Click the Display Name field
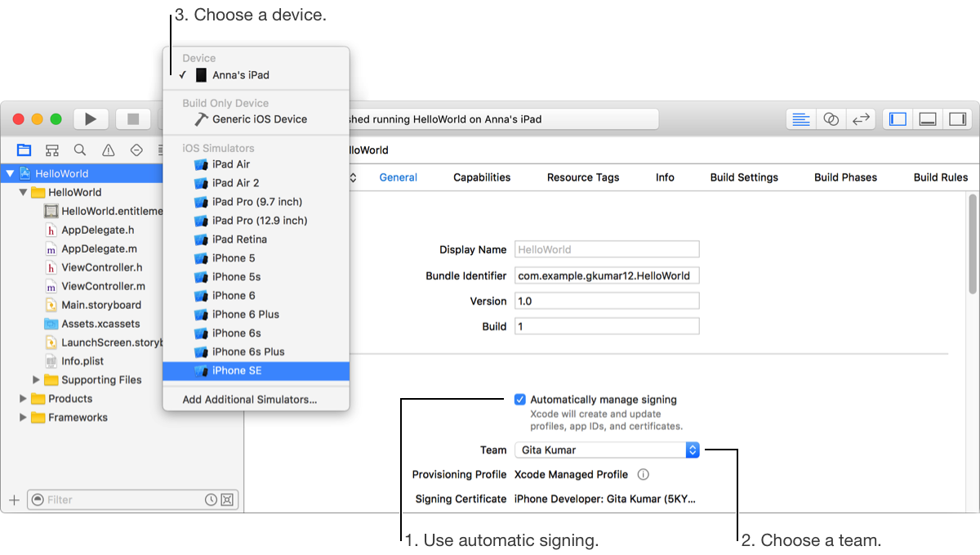Image resolution: width=980 pixels, height=555 pixels. tap(607, 249)
